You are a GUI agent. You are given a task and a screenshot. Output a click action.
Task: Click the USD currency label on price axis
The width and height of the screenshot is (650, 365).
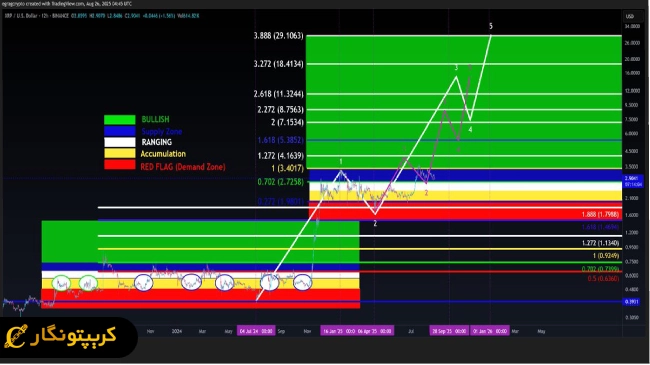[x=630, y=16]
